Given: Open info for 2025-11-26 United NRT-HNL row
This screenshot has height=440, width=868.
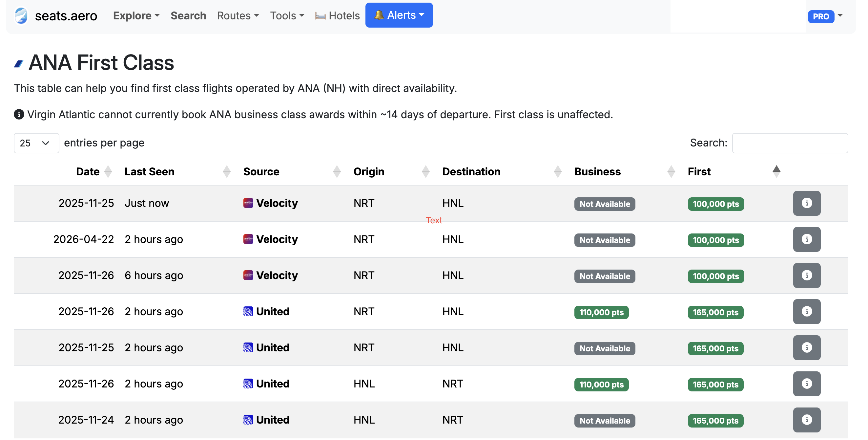Looking at the screenshot, I should [x=807, y=312].
